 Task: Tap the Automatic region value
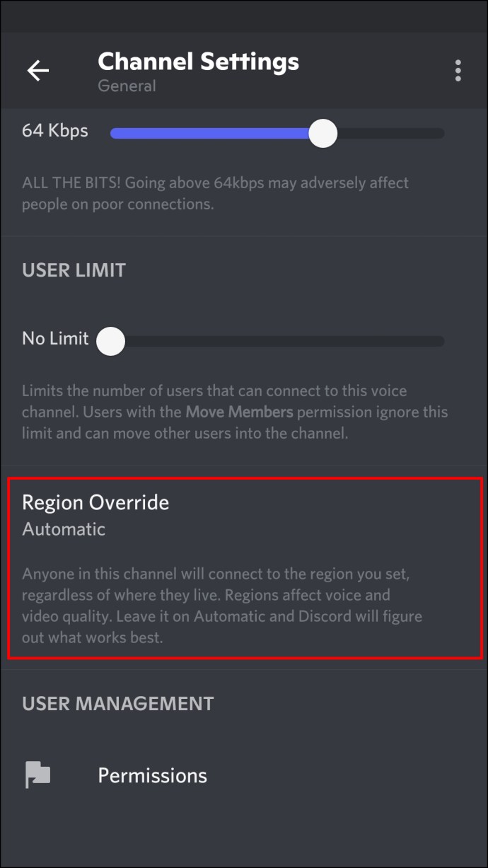click(64, 529)
